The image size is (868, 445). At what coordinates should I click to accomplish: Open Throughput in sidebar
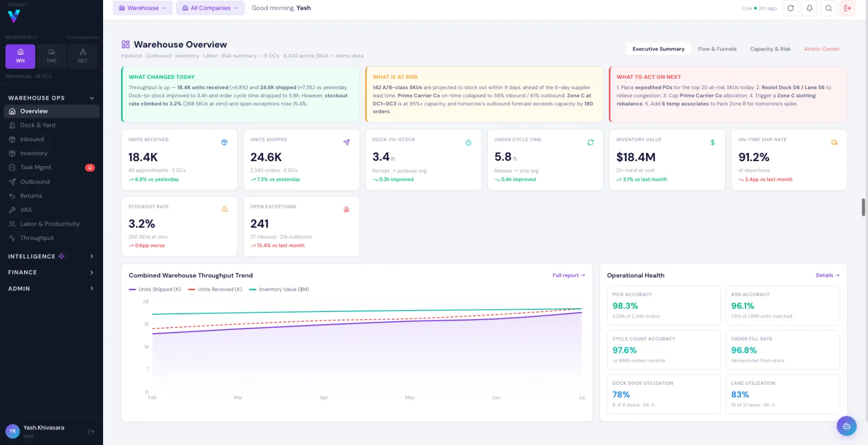click(x=52, y=238)
